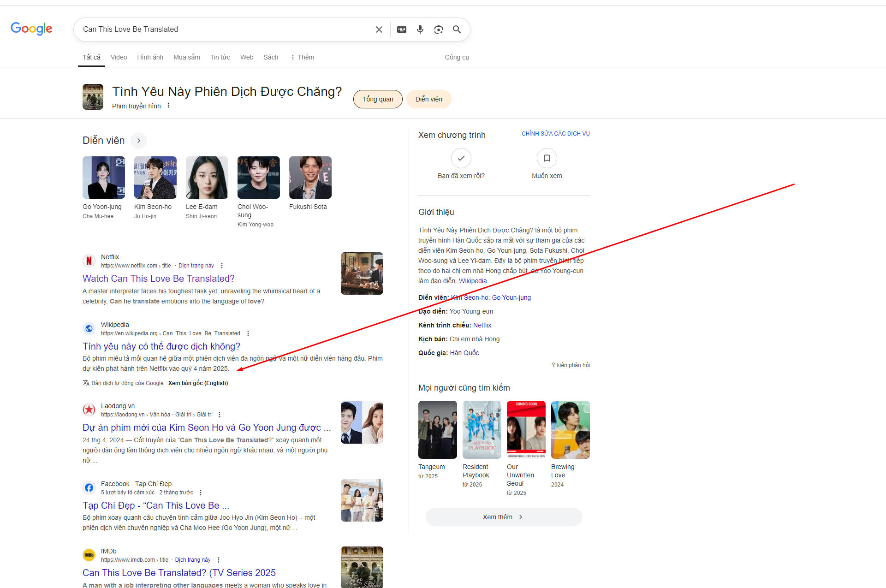This screenshot has width=886, height=588.
Task: Open three-dot options for Facebook result
Action: click(201, 493)
